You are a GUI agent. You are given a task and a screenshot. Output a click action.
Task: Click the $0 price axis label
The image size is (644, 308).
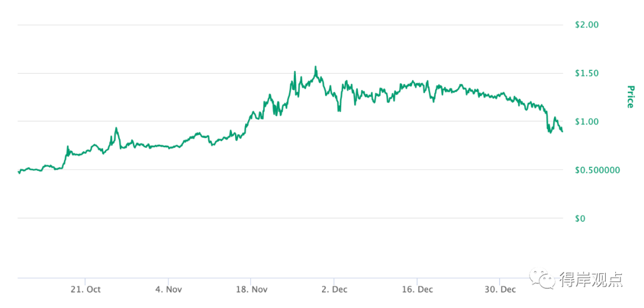pyautogui.click(x=581, y=218)
